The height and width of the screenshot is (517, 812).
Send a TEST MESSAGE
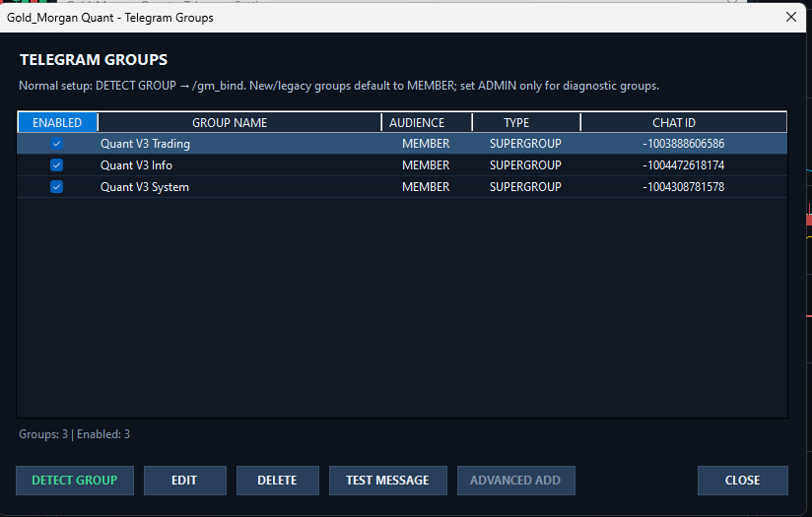pyautogui.click(x=388, y=481)
